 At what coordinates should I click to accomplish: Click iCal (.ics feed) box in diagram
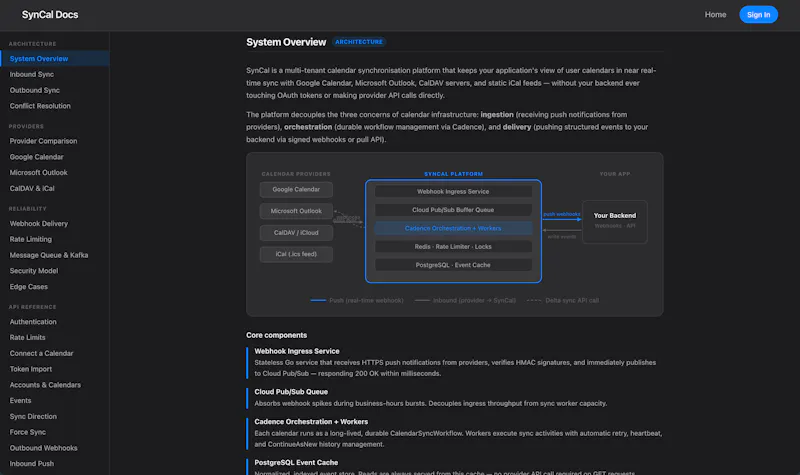(x=296, y=254)
